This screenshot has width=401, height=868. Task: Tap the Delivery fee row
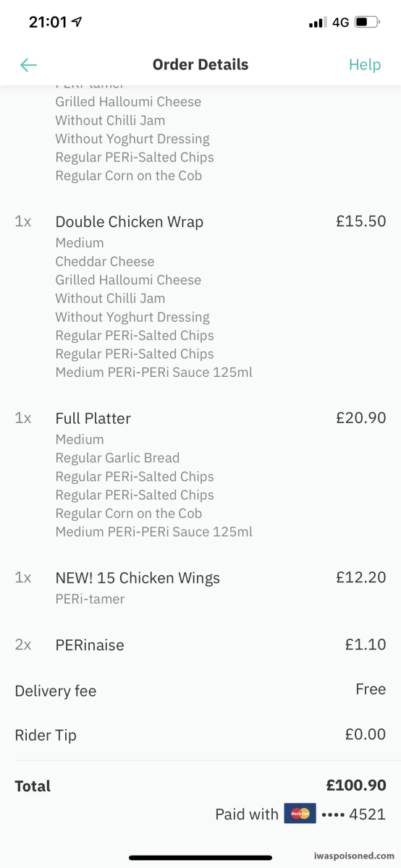[200, 690]
